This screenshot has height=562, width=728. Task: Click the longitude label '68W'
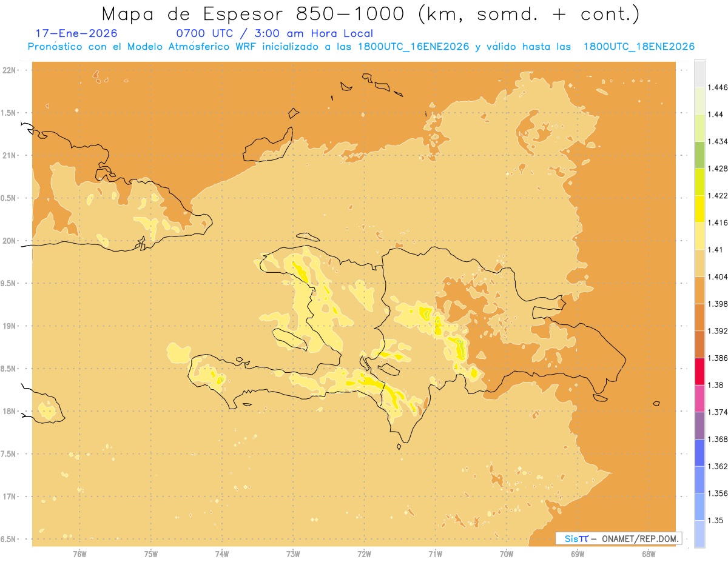648,554
